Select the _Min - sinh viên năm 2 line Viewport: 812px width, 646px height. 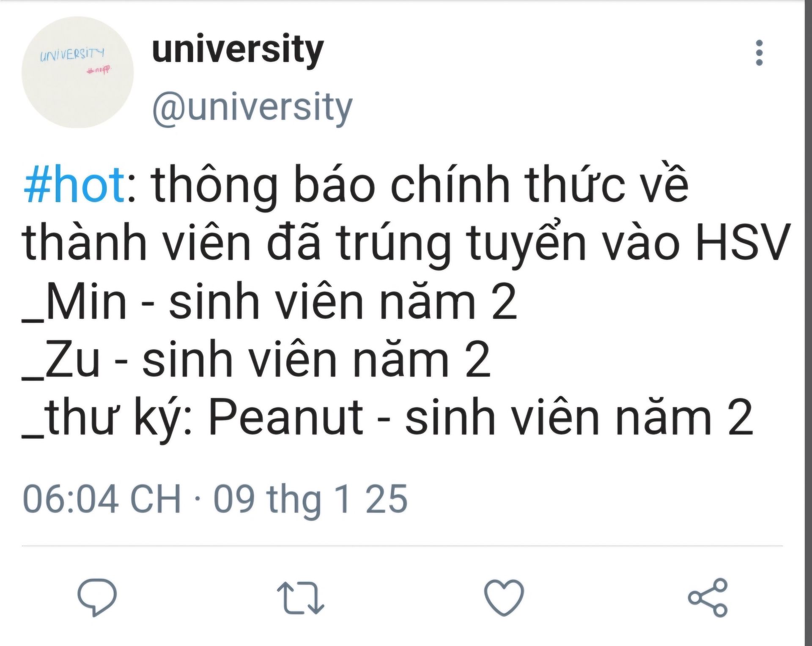pyautogui.click(x=269, y=301)
